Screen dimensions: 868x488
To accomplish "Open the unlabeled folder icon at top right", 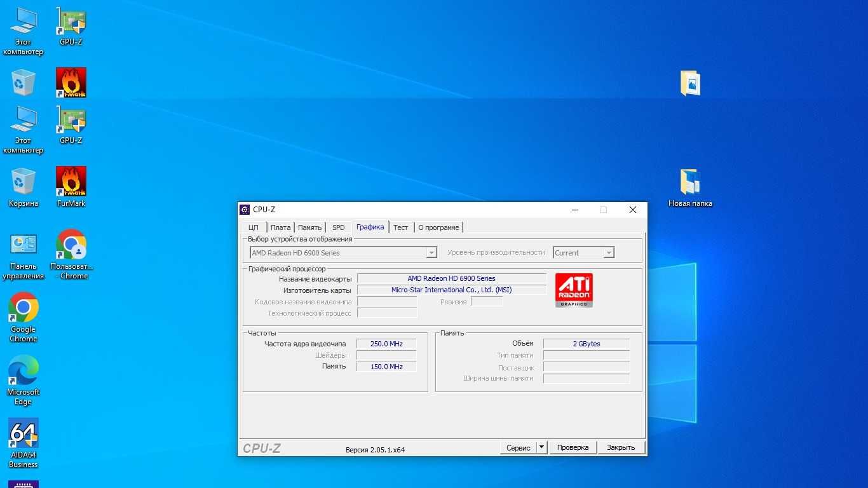I will [690, 83].
